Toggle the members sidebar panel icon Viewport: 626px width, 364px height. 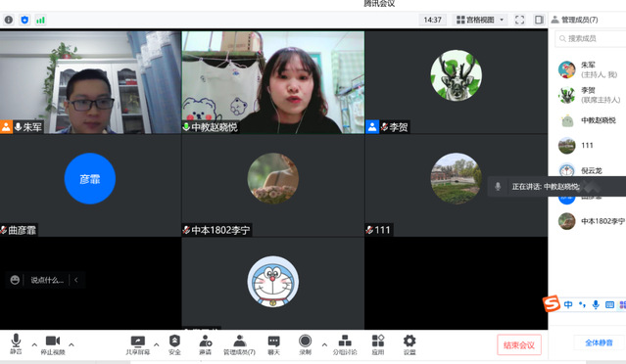(539, 20)
